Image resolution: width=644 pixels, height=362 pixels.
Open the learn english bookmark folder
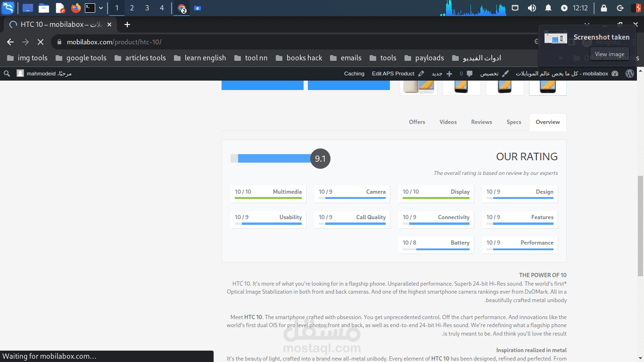200,58
